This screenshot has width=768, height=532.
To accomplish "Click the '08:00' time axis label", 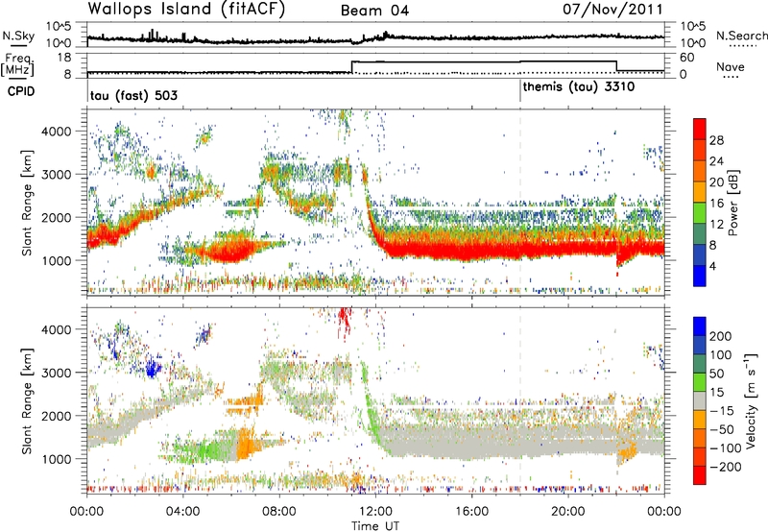I will pos(279,512).
